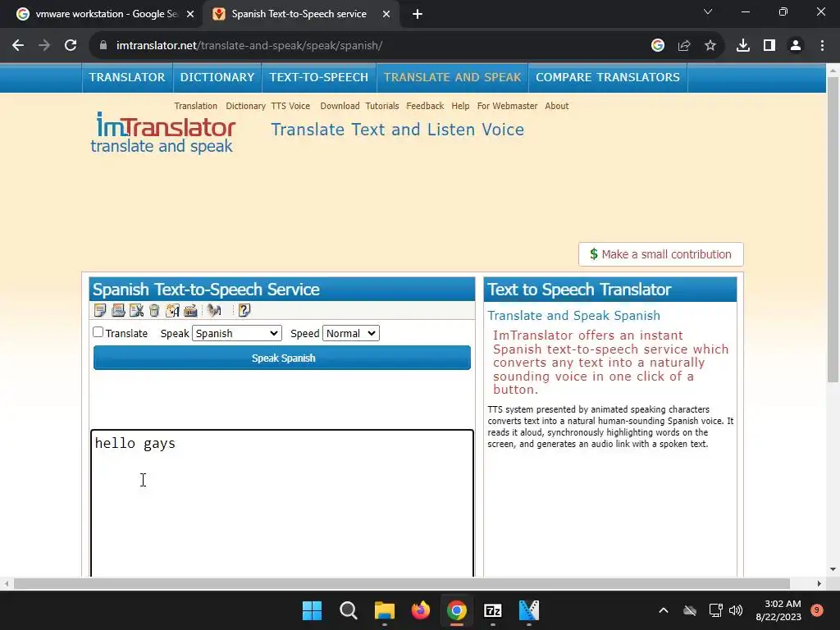The width and height of the screenshot is (840, 630).
Task: Click the browser address bar URL
Action: 249,46
